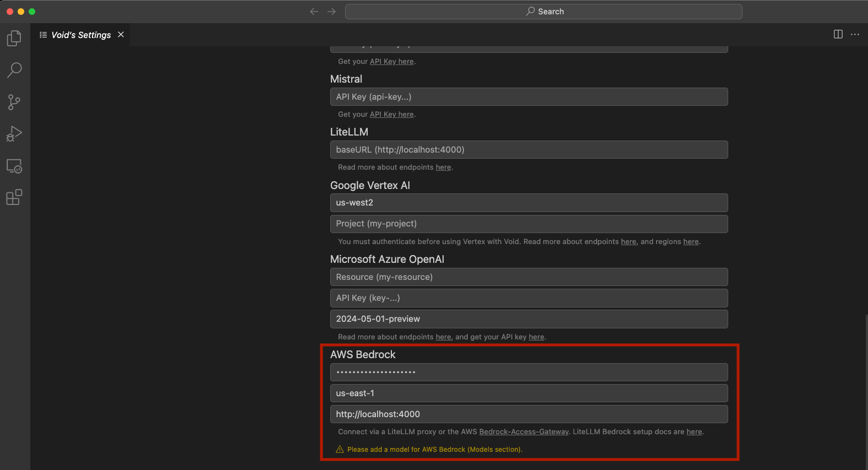This screenshot has height=470, width=868.
Task: Click the top Search command bar
Action: coord(544,12)
